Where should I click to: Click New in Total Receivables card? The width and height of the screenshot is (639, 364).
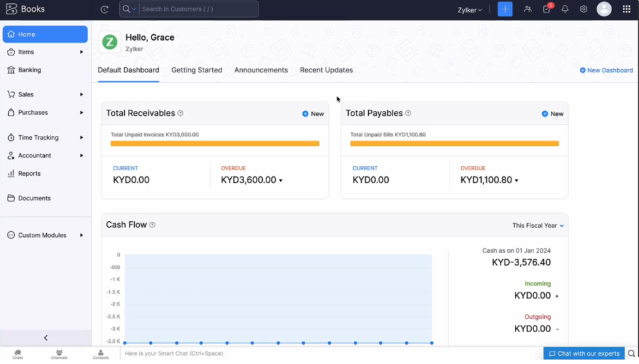(x=313, y=114)
